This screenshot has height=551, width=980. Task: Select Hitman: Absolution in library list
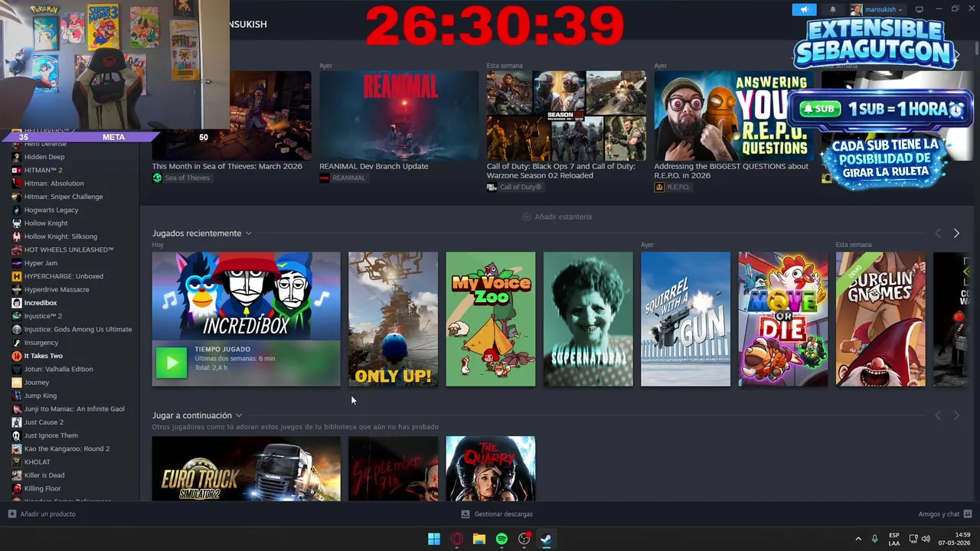pos(54,184)
